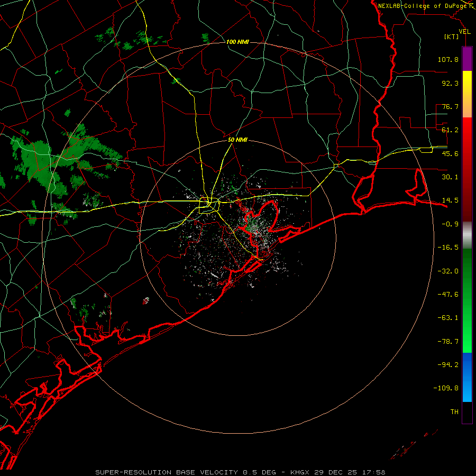Click the -0.9 velocity scale value

[x=450, y=224]
